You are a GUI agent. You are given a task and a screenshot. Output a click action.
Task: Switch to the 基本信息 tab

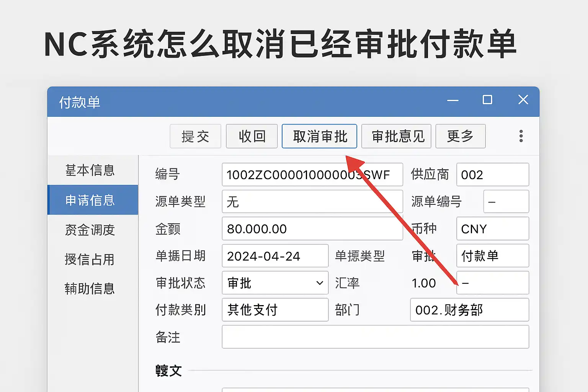(93, 170)
